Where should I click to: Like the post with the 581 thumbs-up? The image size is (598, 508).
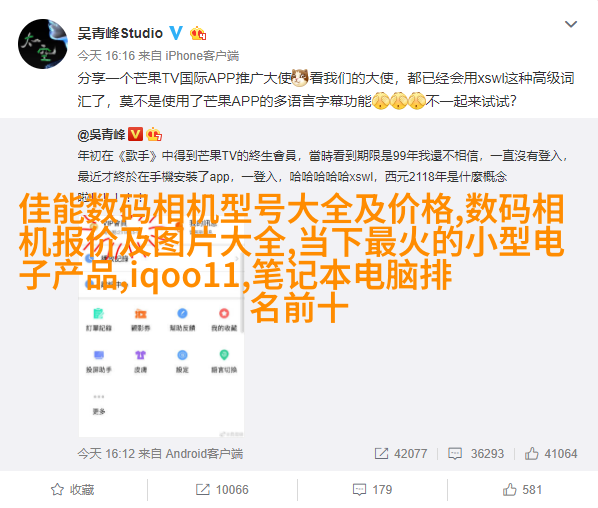[x=522, y=489]
